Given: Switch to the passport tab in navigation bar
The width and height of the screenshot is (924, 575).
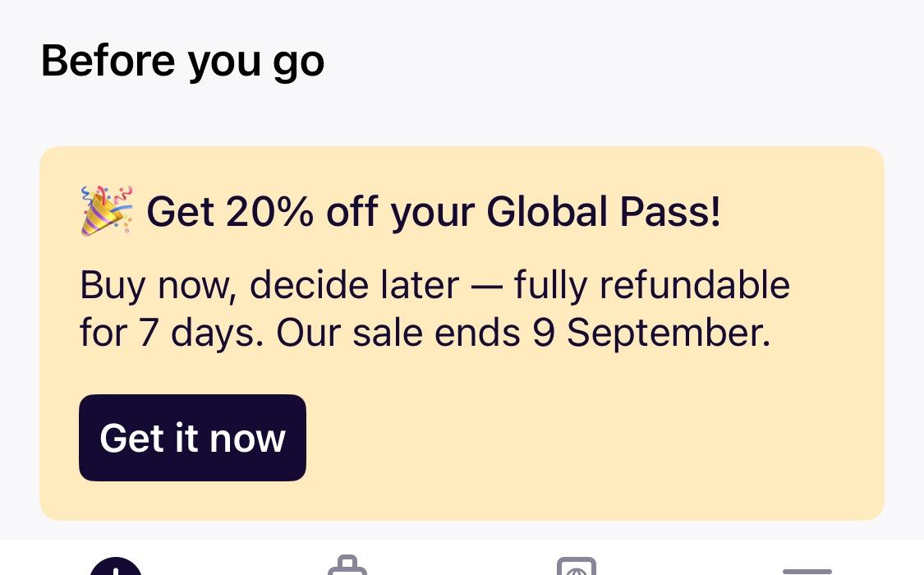Looking at the screenshot, I should point(577,566).
